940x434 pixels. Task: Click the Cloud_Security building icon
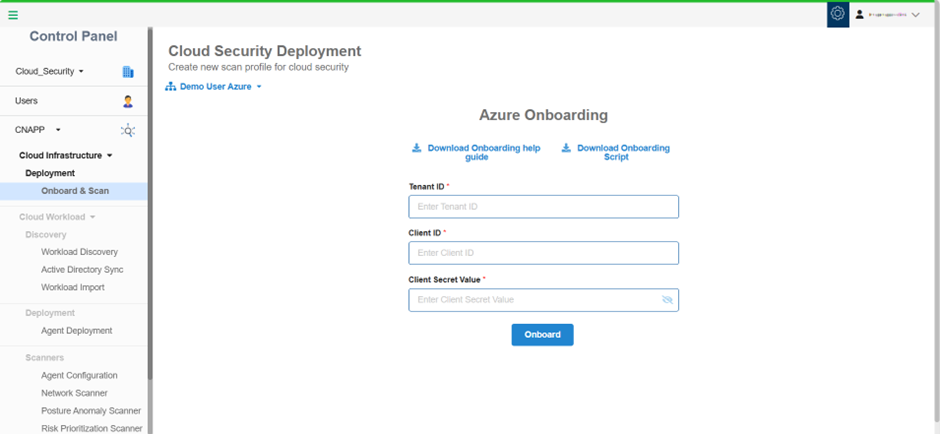[128, 72]
